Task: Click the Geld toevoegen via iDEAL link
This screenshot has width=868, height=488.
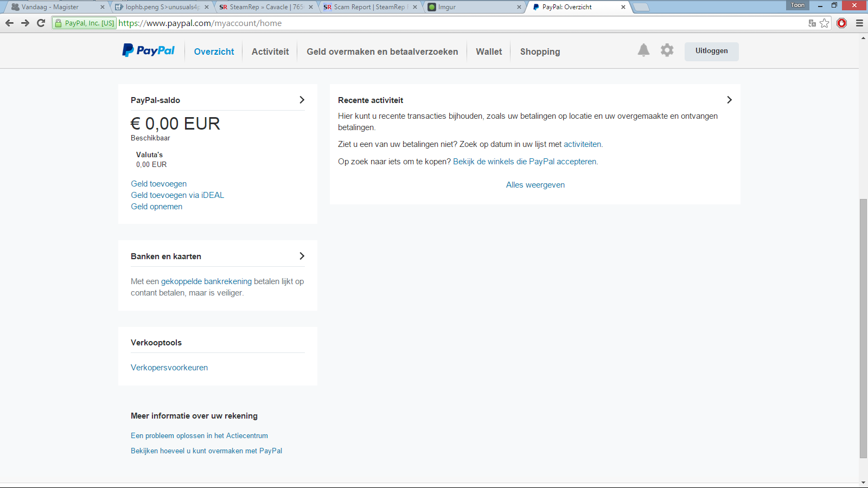Action: (x=177, y=195)
